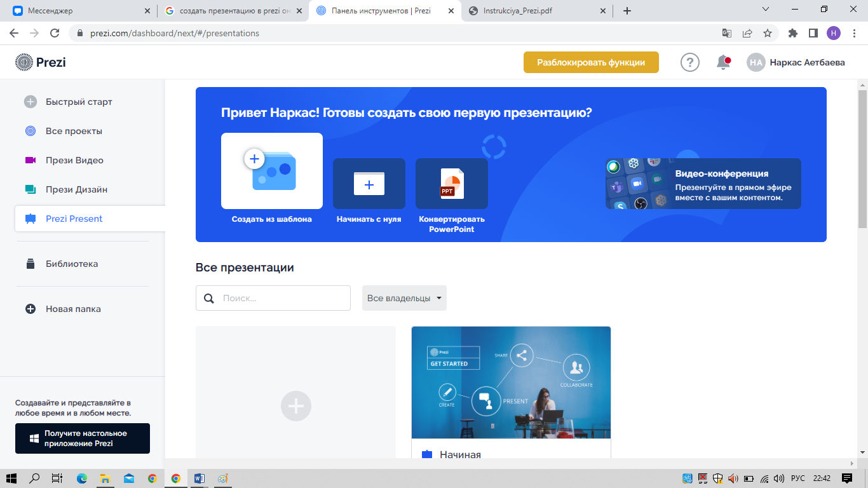Open Windows Start menu

[11, 478]
